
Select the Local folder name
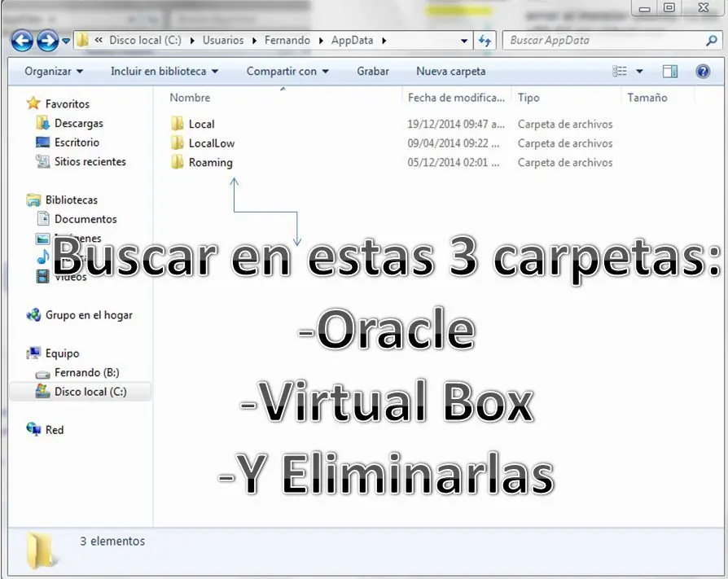coord(201,124)
